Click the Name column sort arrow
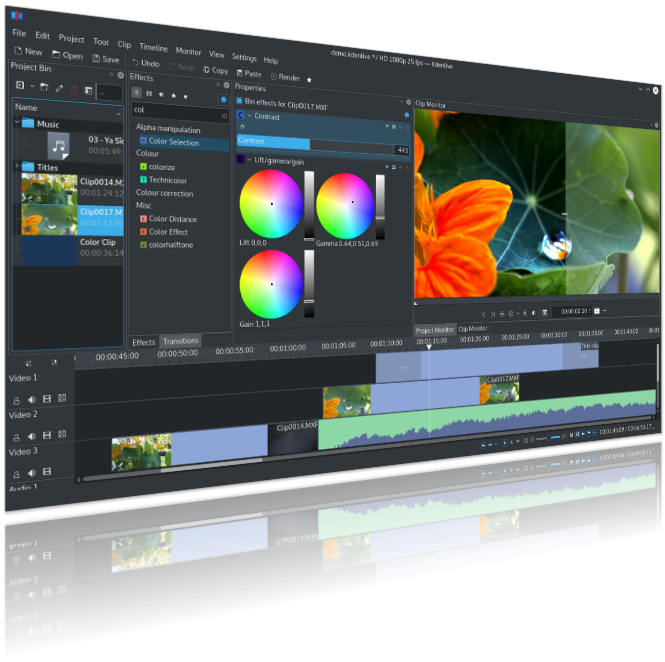This screenshot has height=662, width=665. (x=119, y=114)
